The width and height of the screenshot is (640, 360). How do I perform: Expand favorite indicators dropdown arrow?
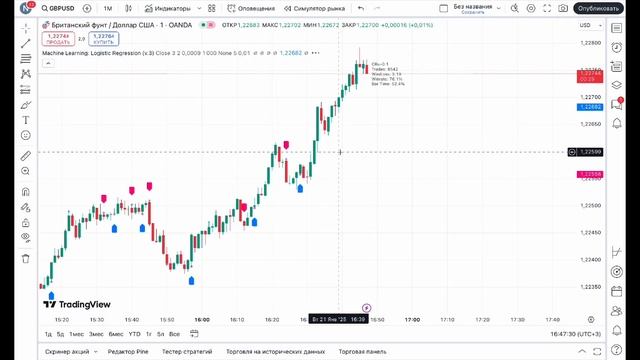(199, 8)
